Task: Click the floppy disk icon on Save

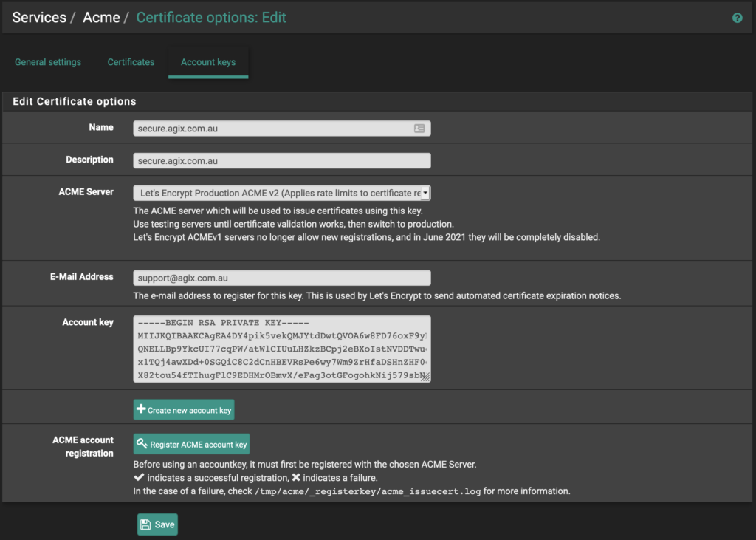Action: (145, 524)
